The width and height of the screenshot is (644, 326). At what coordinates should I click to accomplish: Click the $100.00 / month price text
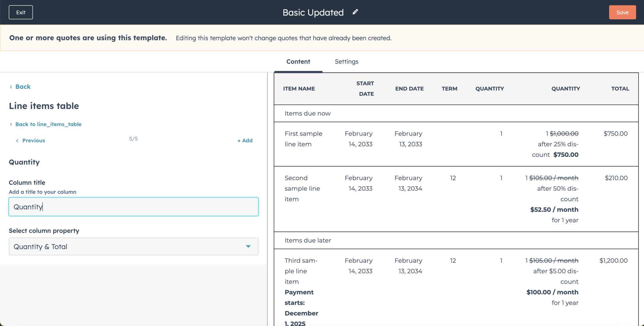point(552,292)
